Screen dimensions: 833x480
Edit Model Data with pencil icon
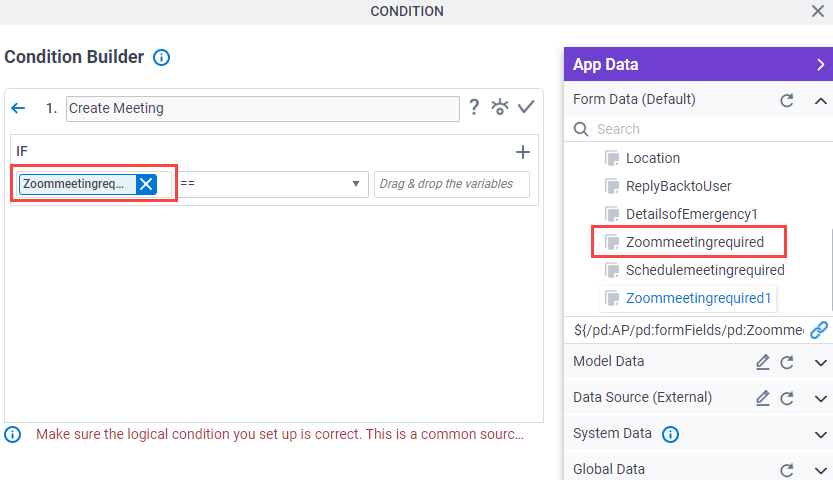[763, 362]
